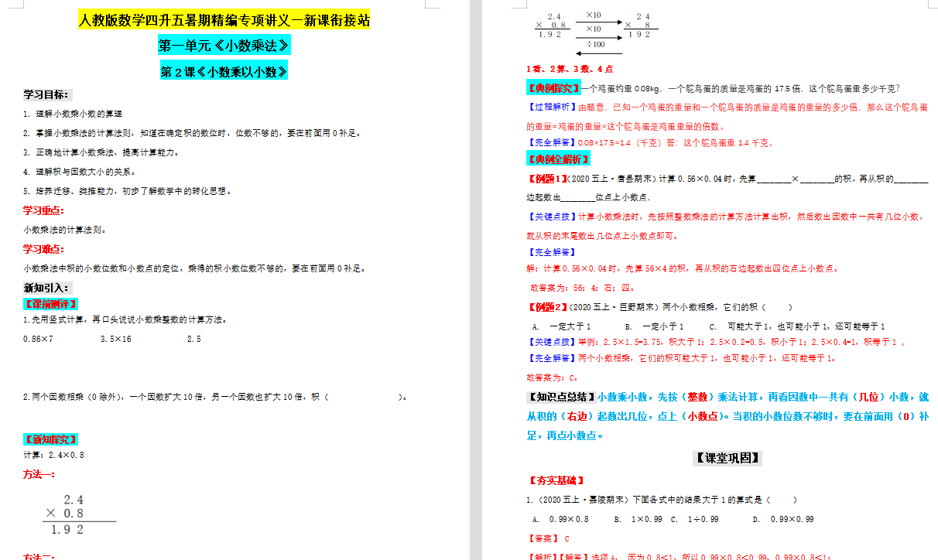Screen dimensions: 938x560
Task: Click the red '【答案】 C' line
Action: tap(548, 538)
